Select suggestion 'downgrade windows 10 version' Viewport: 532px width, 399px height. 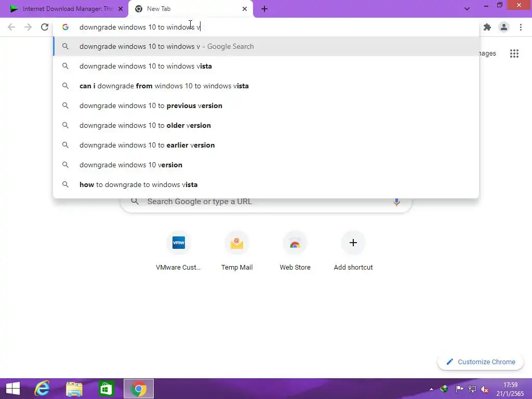pyautogui.click(x=267, y=165)
